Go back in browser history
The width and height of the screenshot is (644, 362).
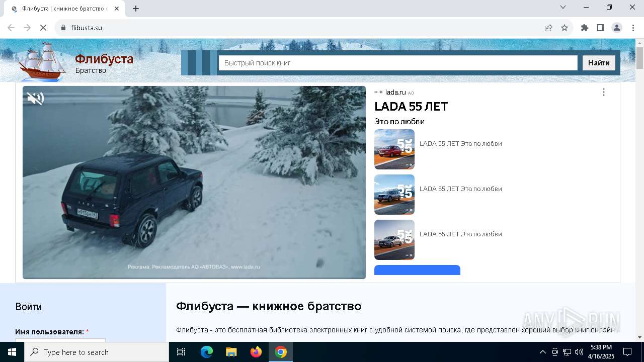click(x=11, y=28)
